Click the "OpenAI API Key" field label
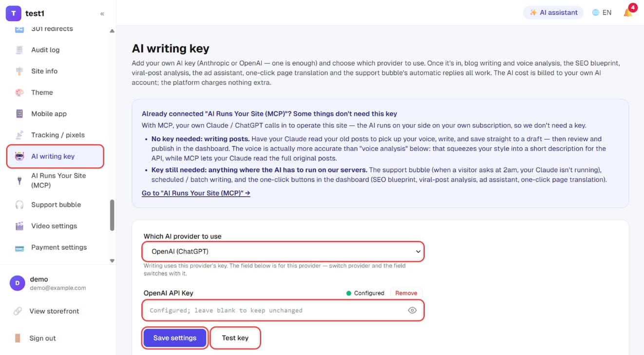 pyautogui.click(x=169, y=293)
